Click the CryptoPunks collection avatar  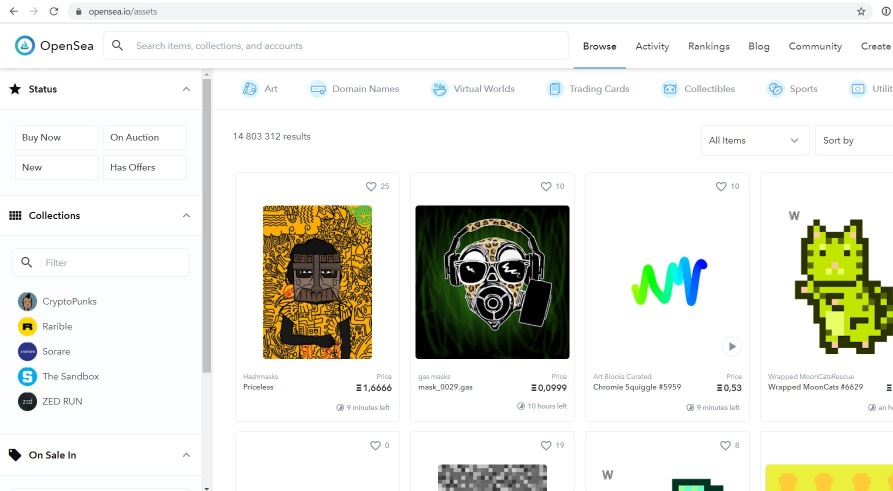(x=27, y=301)
